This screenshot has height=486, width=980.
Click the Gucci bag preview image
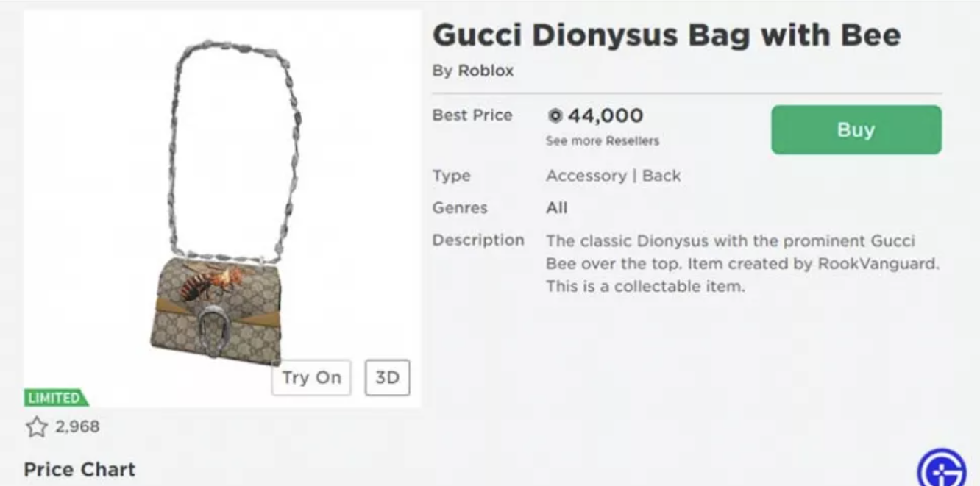[x=222, y=209]
